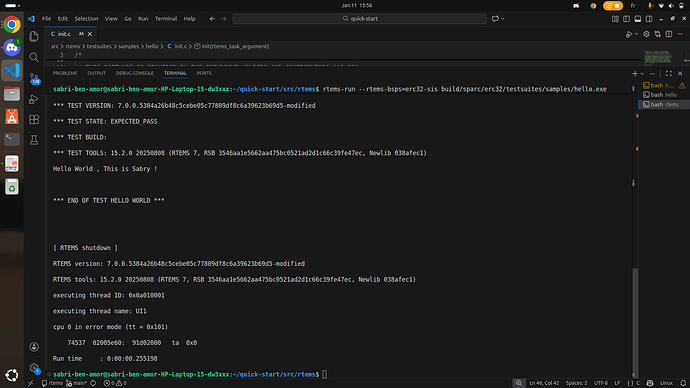Open Run and Debug view
The height and width of the screenshot is (388, 690).
(x=34, y=99)
